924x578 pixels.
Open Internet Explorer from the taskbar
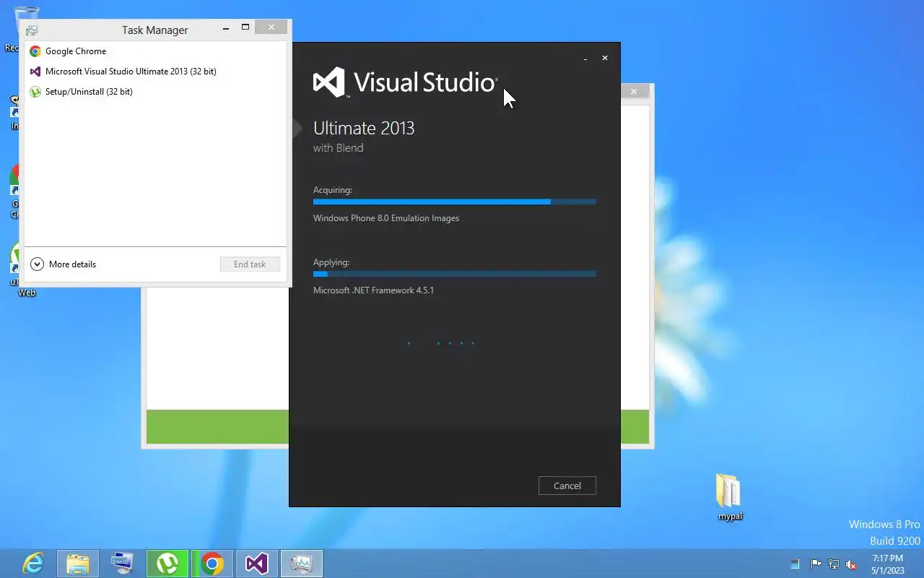[x=33, y=564]
